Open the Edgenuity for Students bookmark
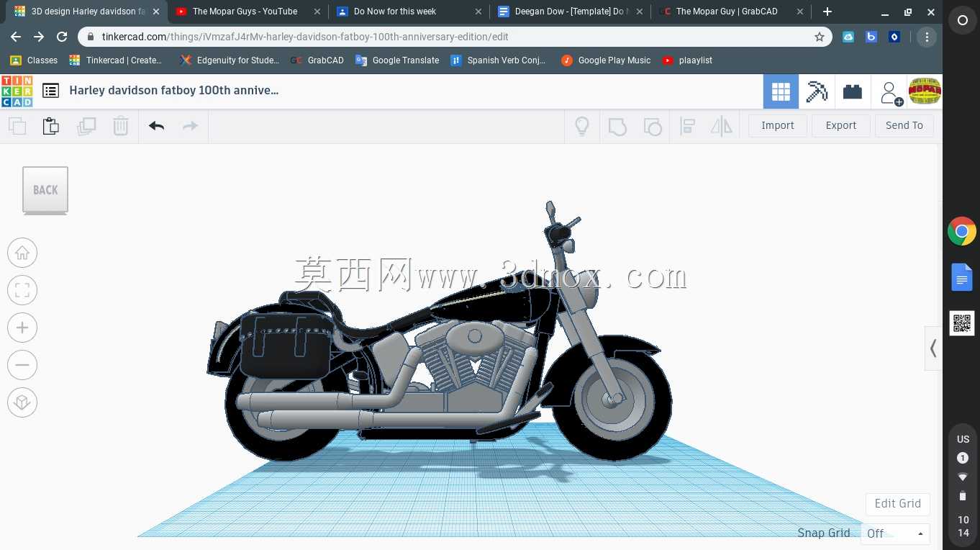Image resolution: width=980 pixels, height=550 pixels. 230,60
